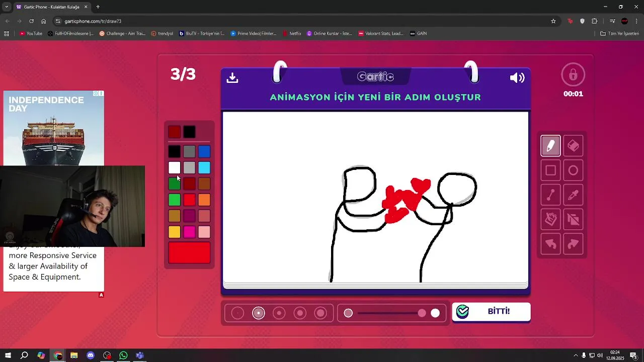644x362 pixels.
Task: Select the smallest brush size
Action: (x=237, y=313)
